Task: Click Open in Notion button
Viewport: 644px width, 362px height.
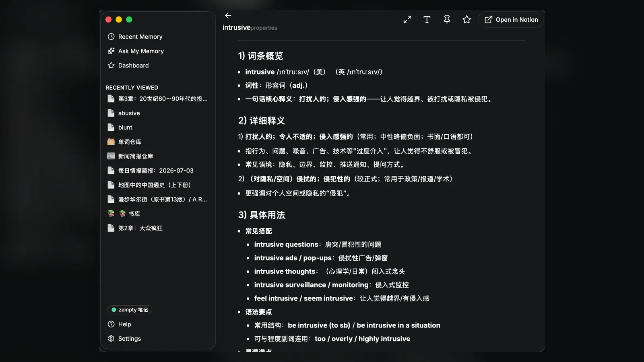Action: (511, 19)
